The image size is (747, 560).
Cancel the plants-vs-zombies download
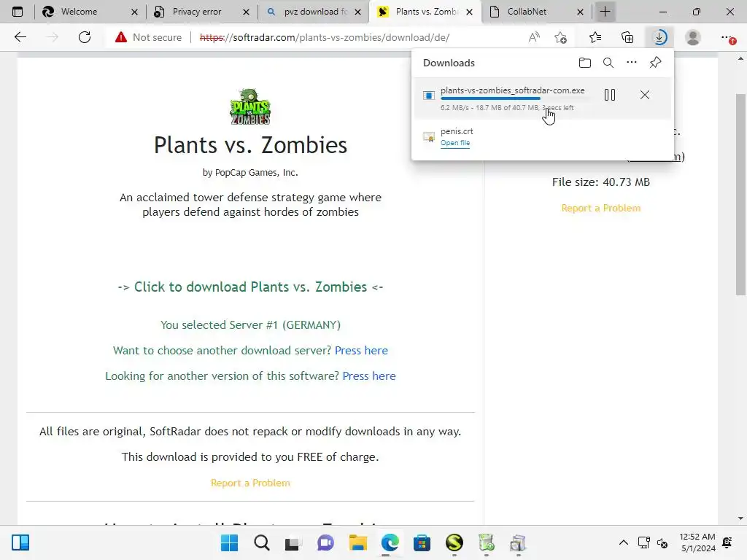click(645, 95)
